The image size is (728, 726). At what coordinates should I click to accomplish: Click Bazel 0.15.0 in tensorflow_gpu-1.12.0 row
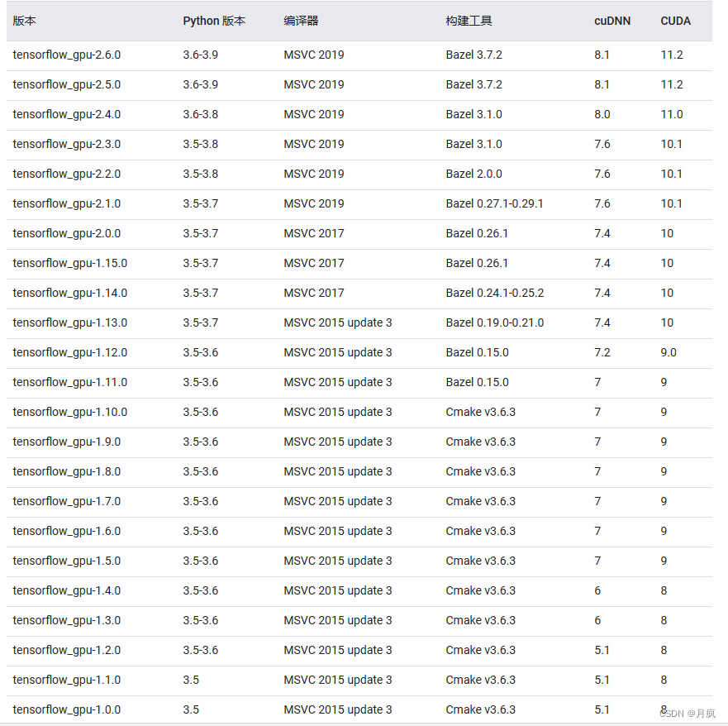tap(477, 352)
